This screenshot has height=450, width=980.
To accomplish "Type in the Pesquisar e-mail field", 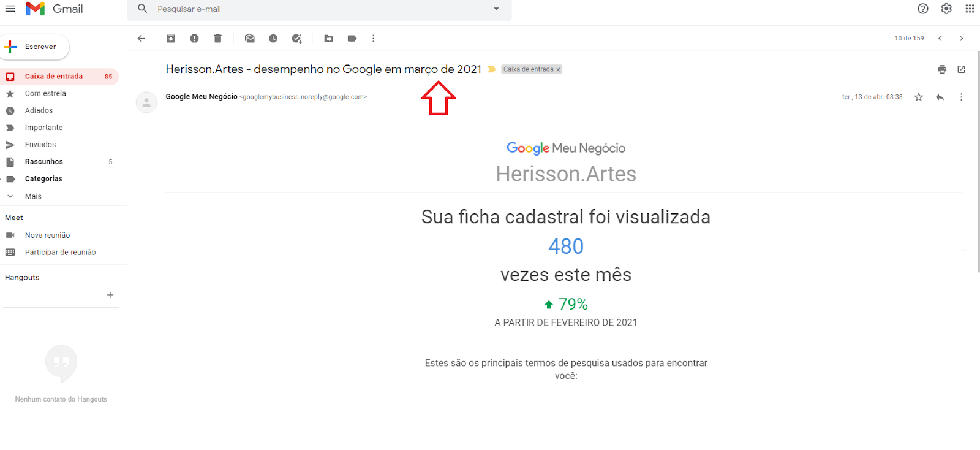I will click(x=318, y=9).
